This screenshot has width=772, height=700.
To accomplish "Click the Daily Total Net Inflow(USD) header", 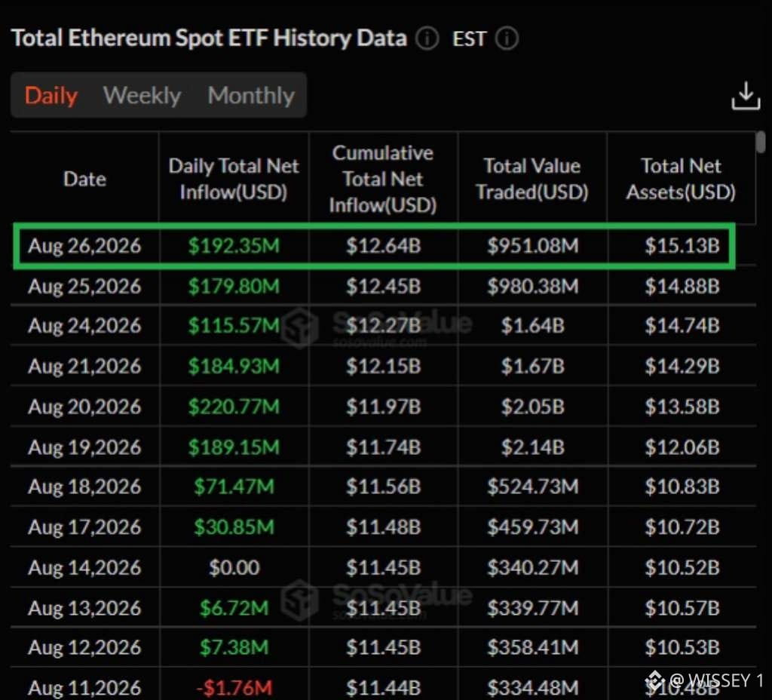I will (x=234, y=179).
